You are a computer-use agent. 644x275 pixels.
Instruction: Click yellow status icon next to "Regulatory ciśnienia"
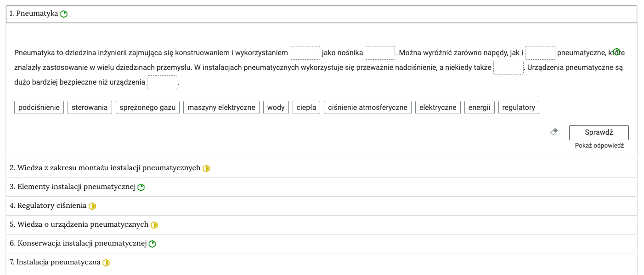pos(93,206)
